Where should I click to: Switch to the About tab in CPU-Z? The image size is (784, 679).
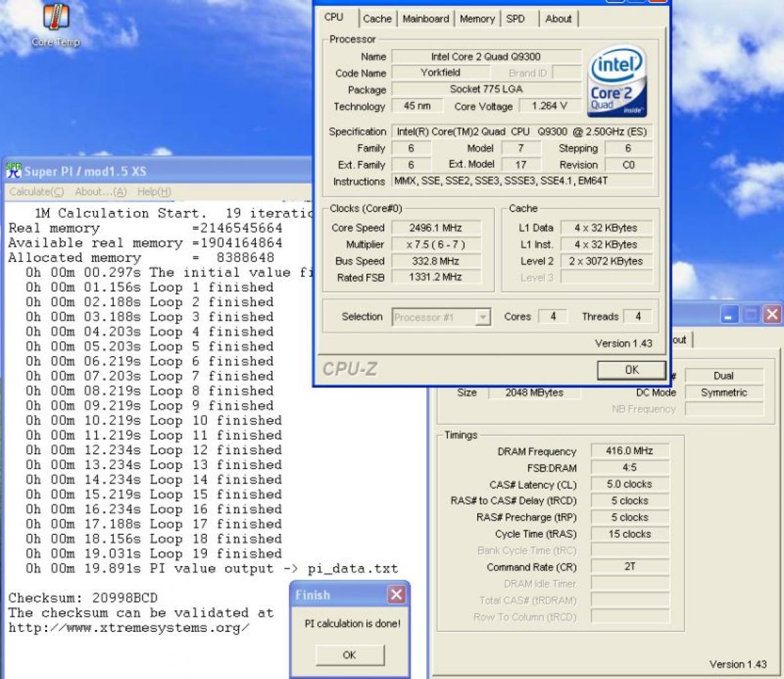tap(559, 19)
